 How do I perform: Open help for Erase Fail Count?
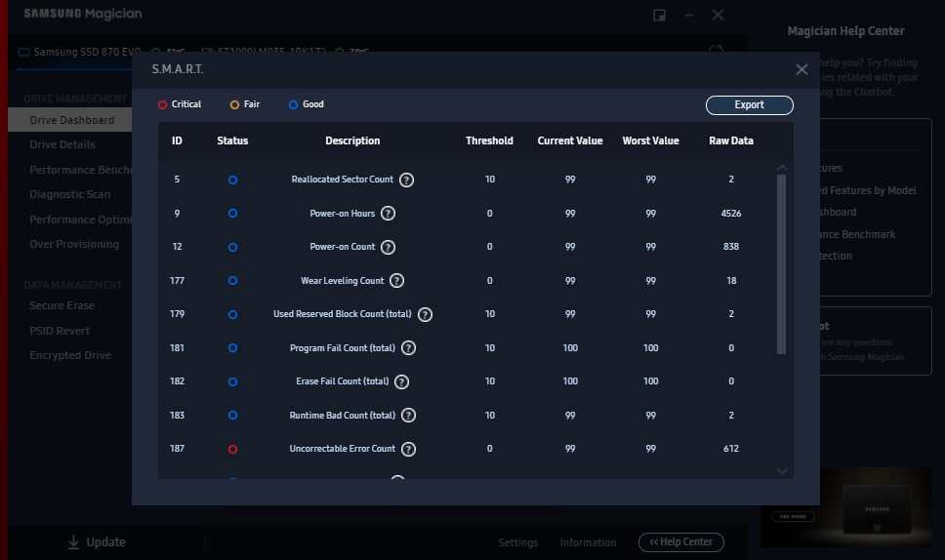[x=401, y=381]
